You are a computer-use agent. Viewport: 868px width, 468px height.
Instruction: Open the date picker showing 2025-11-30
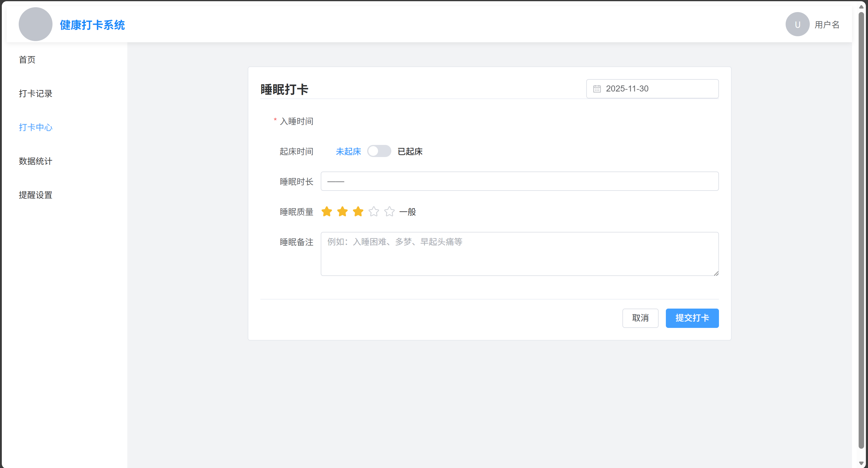click(652, 89)
